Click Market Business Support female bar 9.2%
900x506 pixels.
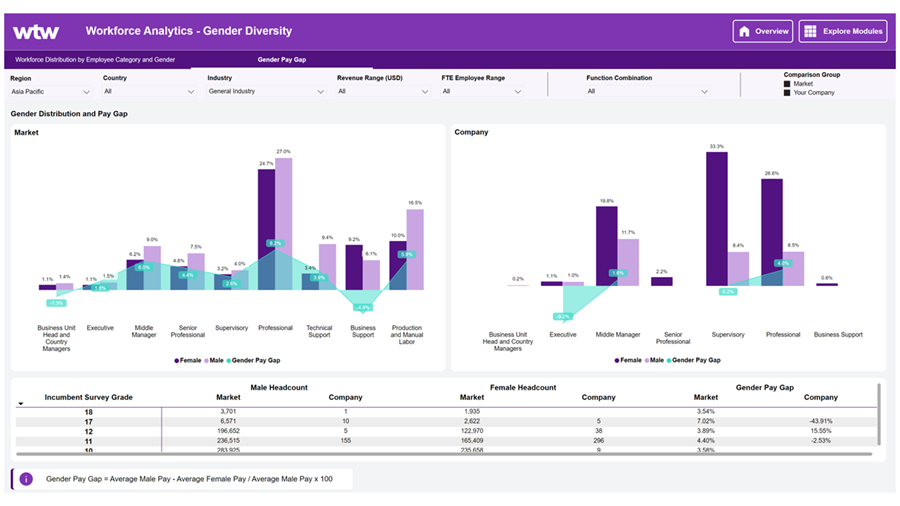(x=354, y=267)
